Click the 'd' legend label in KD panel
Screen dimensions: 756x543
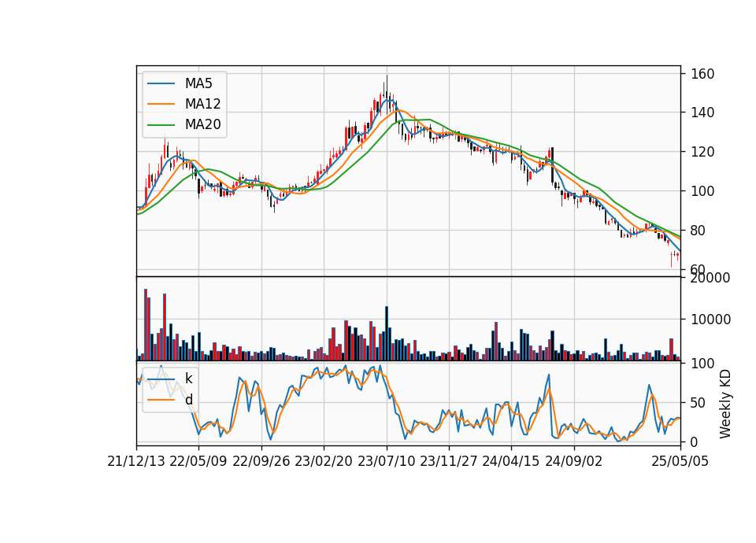(188, 400)
